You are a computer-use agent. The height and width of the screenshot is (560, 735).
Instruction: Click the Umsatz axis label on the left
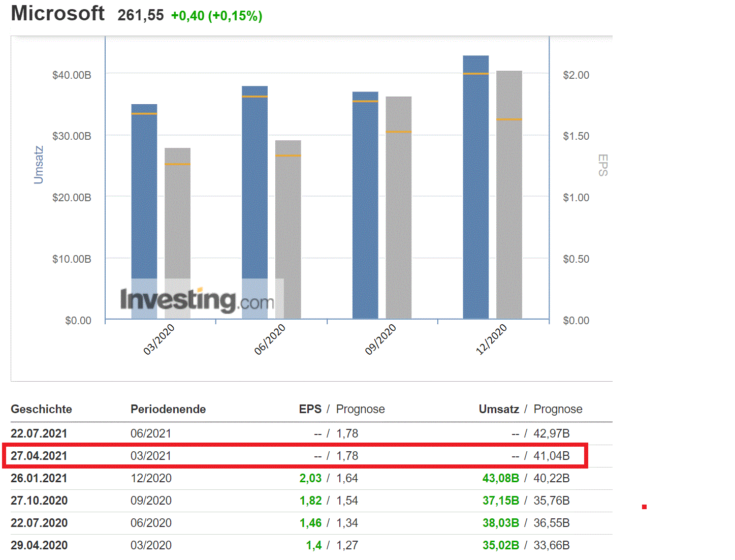point(38,164)
